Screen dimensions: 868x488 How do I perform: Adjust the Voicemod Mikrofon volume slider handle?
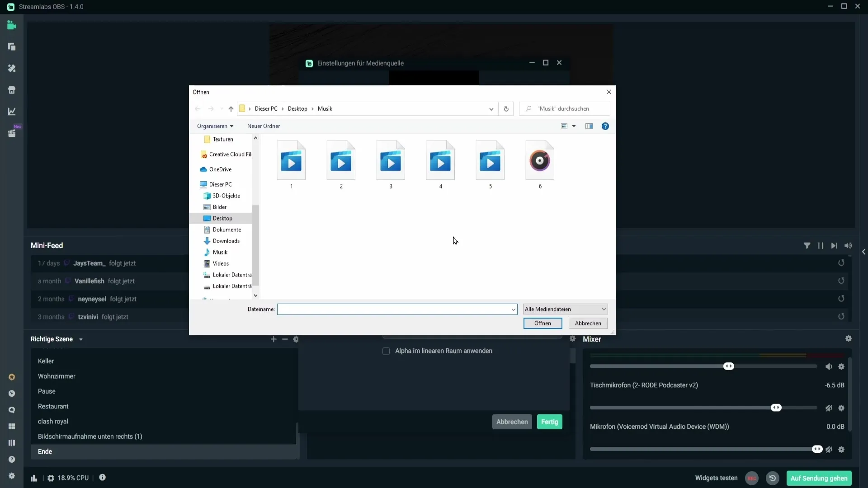(817, 449)
